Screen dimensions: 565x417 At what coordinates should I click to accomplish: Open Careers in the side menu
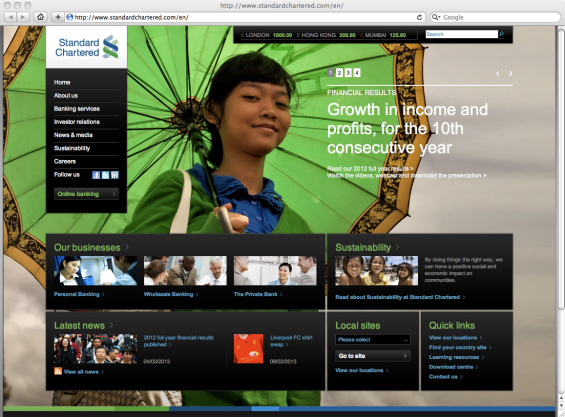(x=65, y=161)
